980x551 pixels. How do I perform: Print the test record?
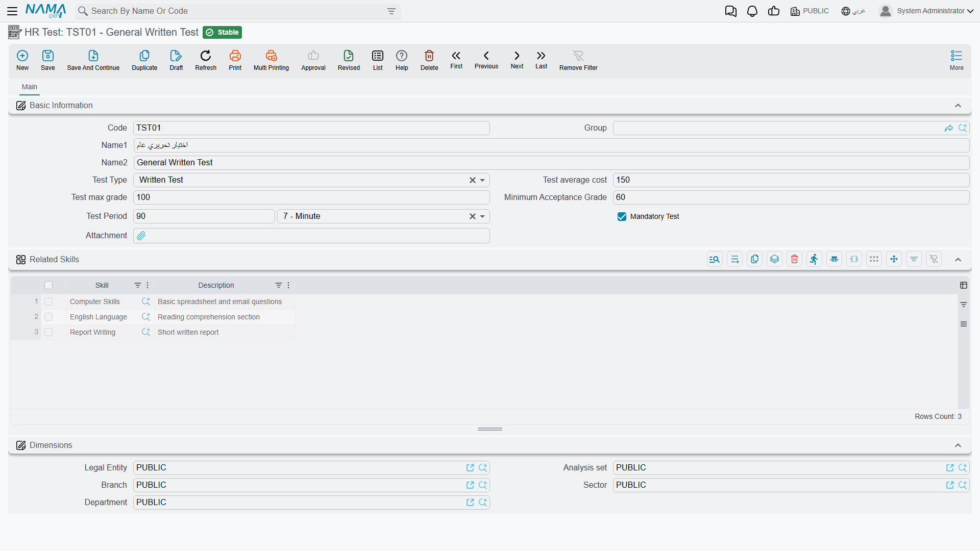click(235, 60)
